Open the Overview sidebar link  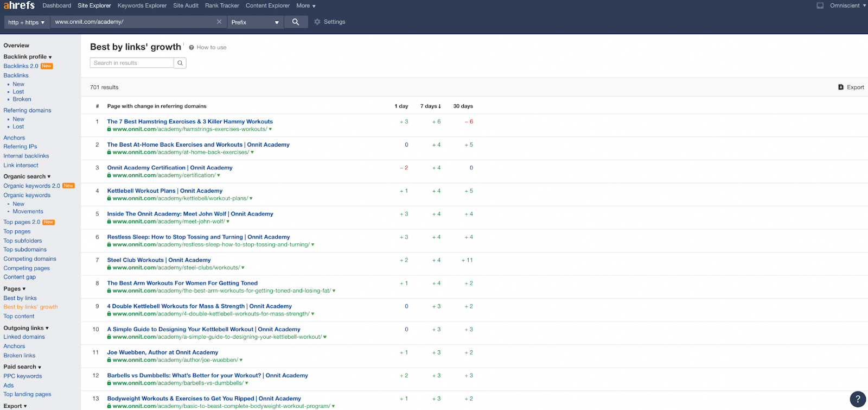tap(16, 46)
